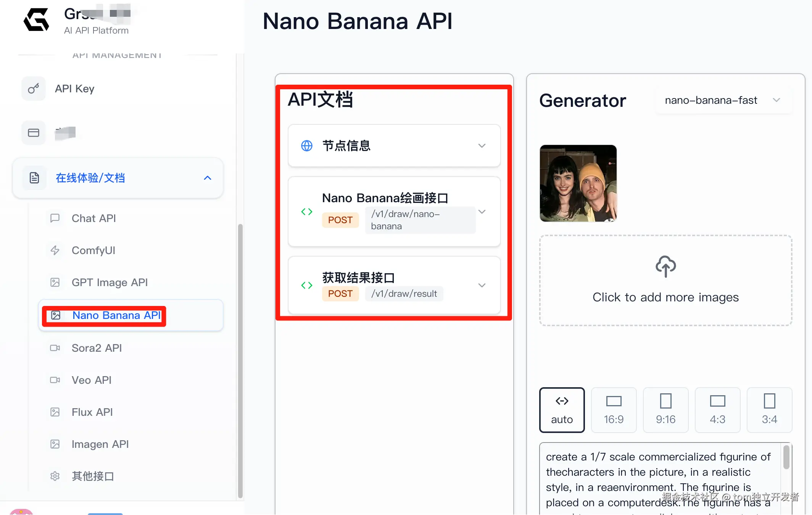Select the 16:9 aspect ratio option
The height and width of the screenshot is (515, 812).
point(614,410)
